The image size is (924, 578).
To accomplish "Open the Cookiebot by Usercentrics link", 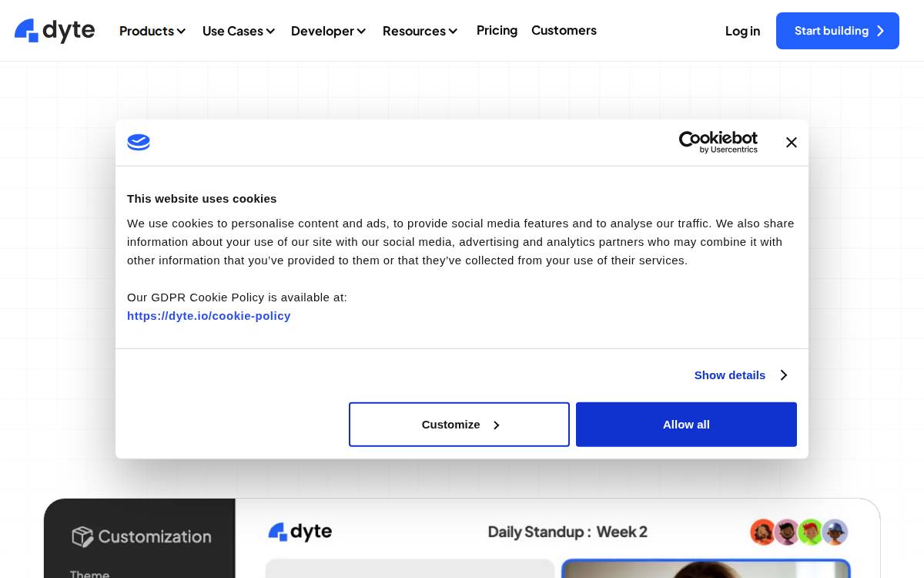I will pyautogui.click(x=718, y=142).
